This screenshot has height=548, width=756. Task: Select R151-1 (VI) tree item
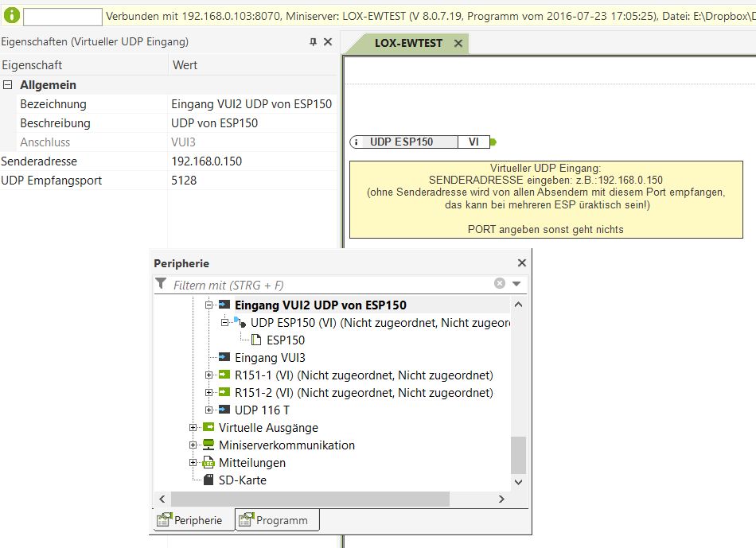click(364, 375)
